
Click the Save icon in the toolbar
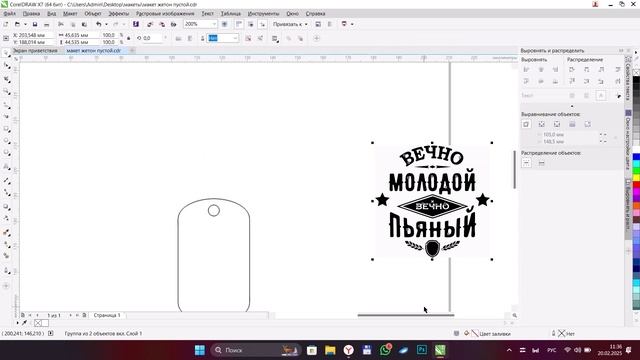35,24
